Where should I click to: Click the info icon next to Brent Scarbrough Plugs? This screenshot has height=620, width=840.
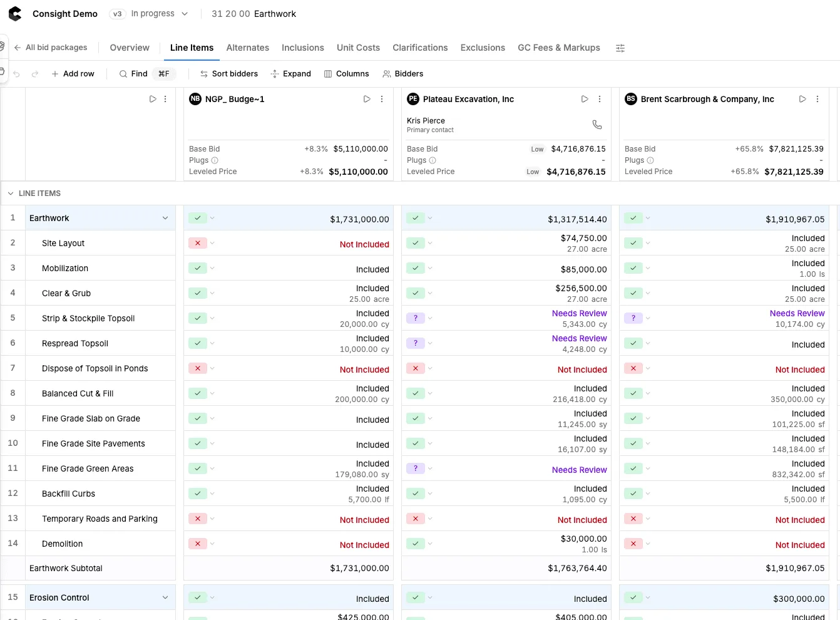click(x=650, y=160)
